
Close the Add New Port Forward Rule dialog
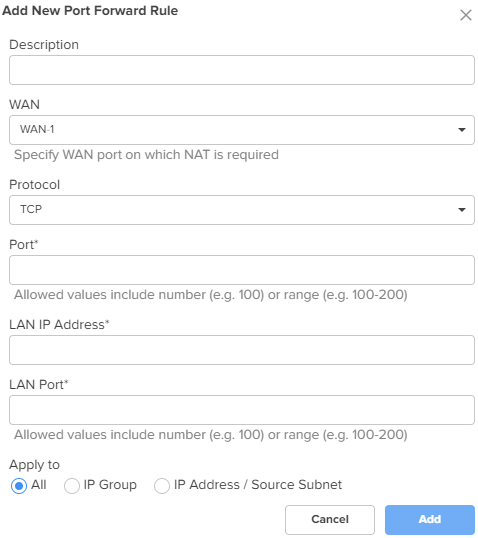point(466,15)
